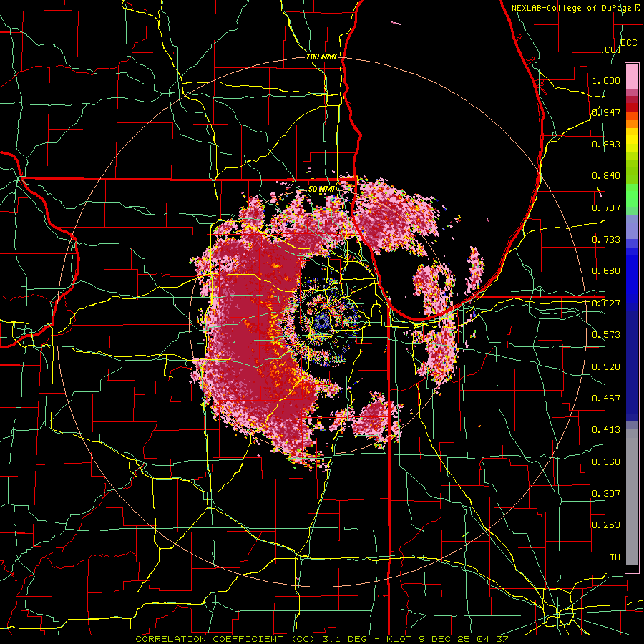Click the [CC] legend unit label
The height and width of the screenshot is (644, 644).
click(x=610, y=49)
